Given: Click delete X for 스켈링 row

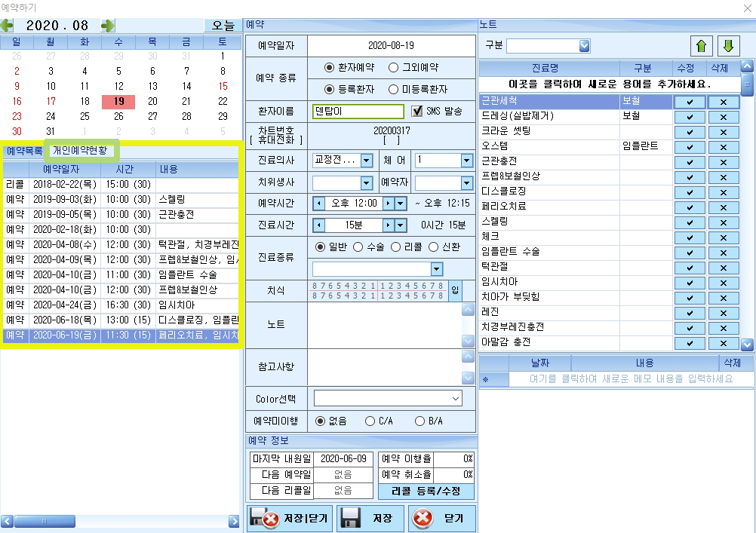Looking at the screenshot, I should pyautogui.click(x=724, y=222).
